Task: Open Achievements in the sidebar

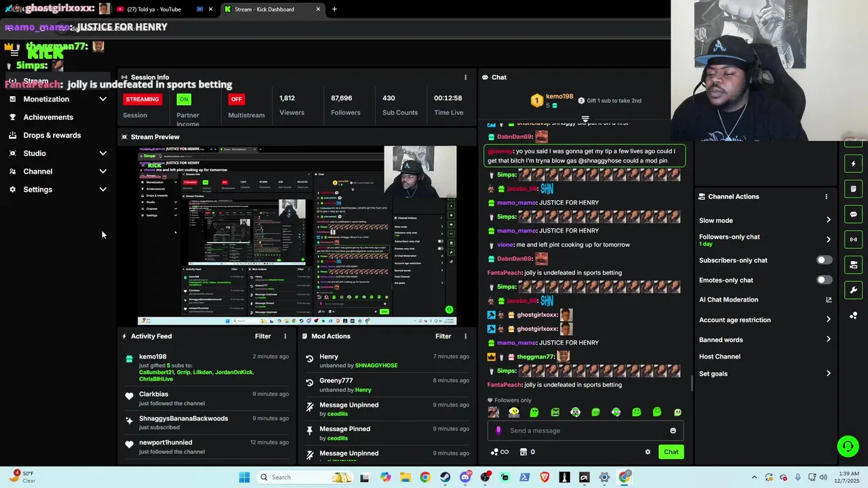Action: 48,117
